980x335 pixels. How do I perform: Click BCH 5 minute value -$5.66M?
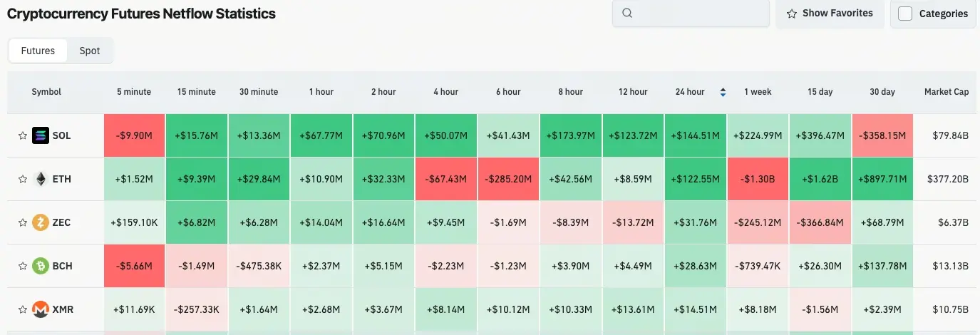click(x=134, y=266)
